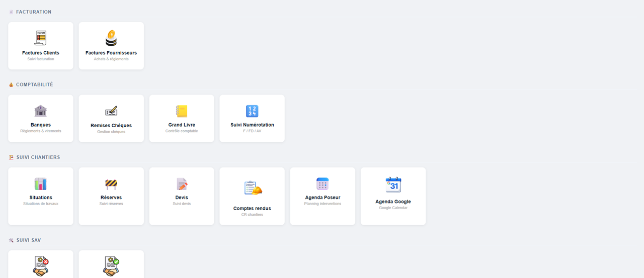This screenshot has width=644, height=278.
Task: Open the Agenda Poseur calendar icon
Action: (323, 184)
